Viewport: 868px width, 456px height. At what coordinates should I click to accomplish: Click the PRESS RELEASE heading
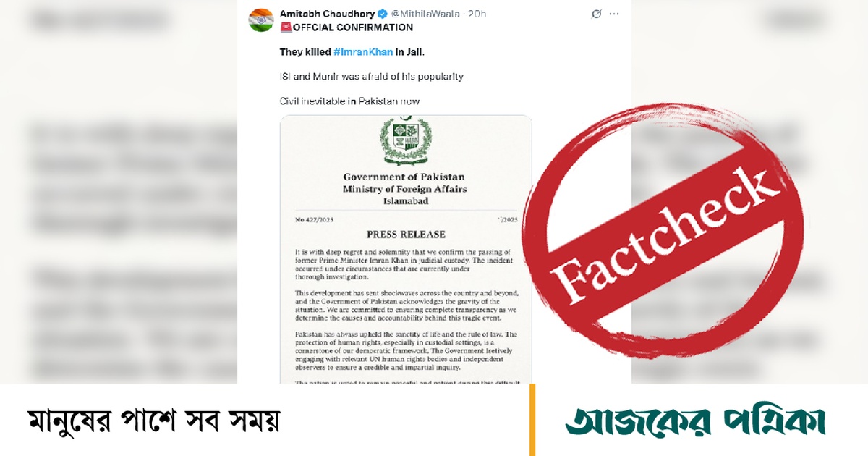[x=406, y=235]
